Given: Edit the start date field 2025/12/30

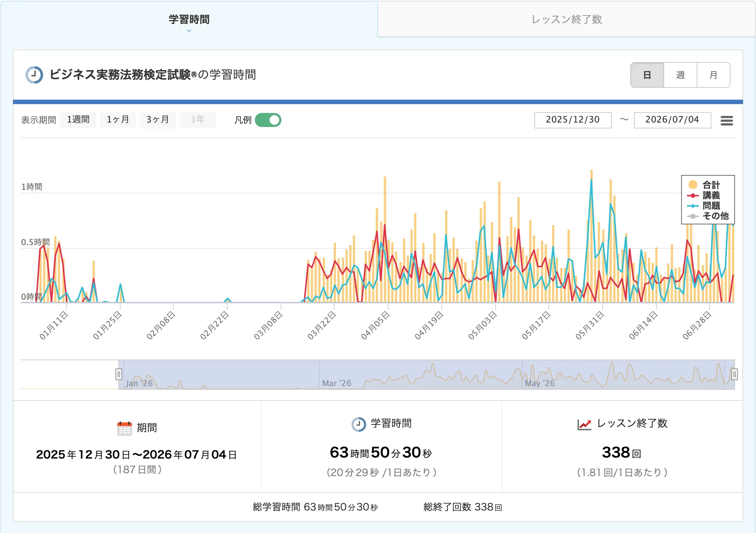Looking at the screenshot, I should [573, 120].
